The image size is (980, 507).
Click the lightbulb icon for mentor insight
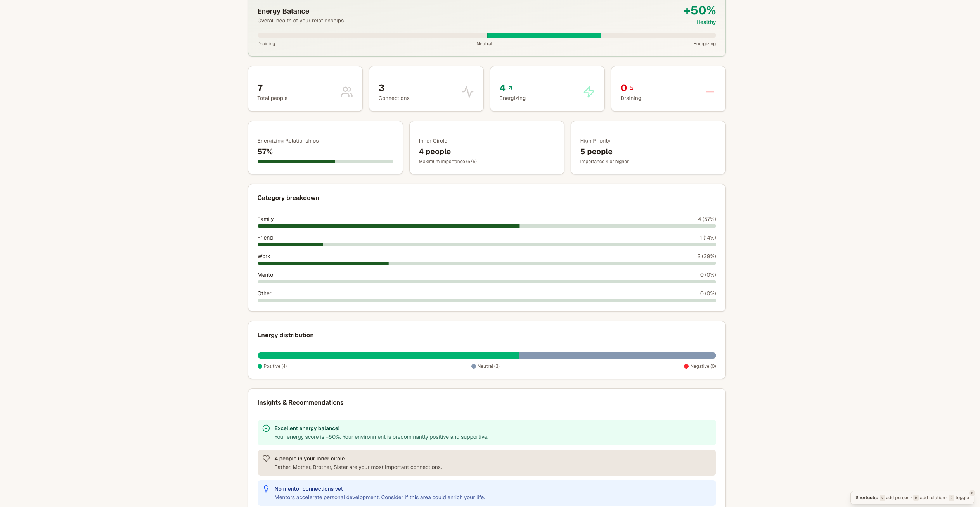tap(266, 489)
